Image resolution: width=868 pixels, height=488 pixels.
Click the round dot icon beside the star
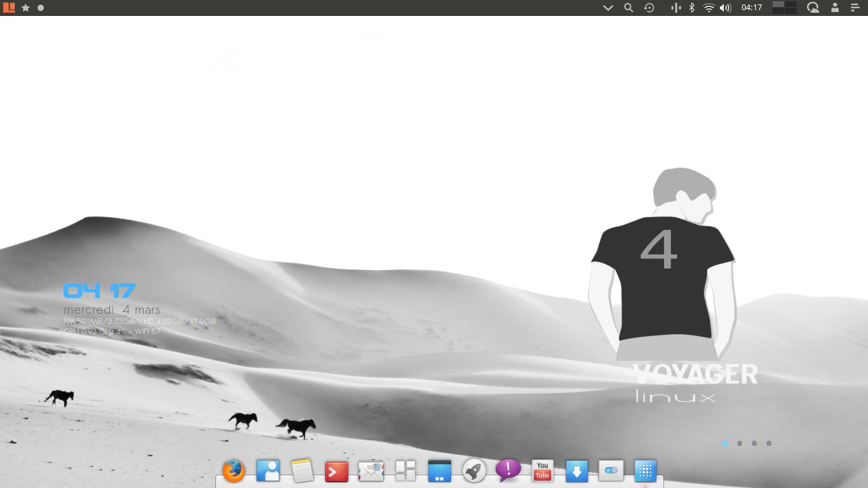41,8
